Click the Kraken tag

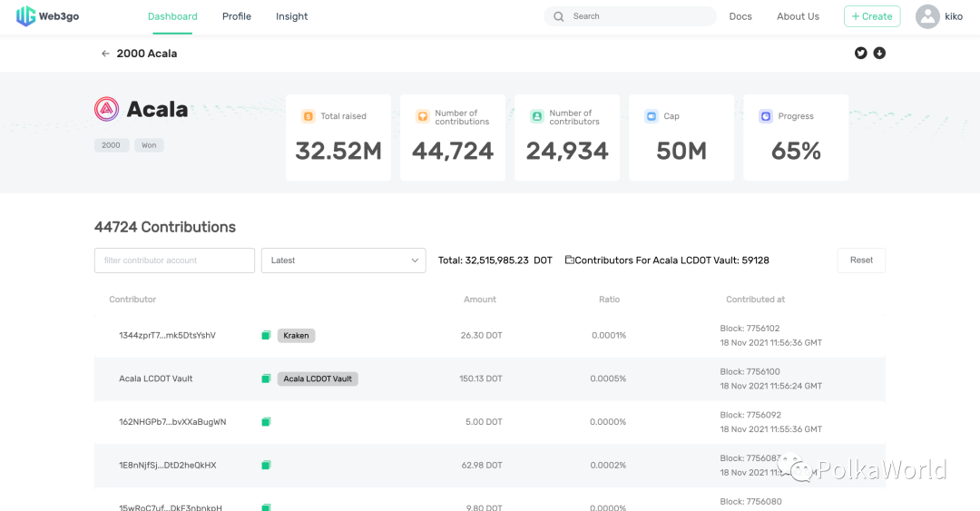(x=296, y=336)
